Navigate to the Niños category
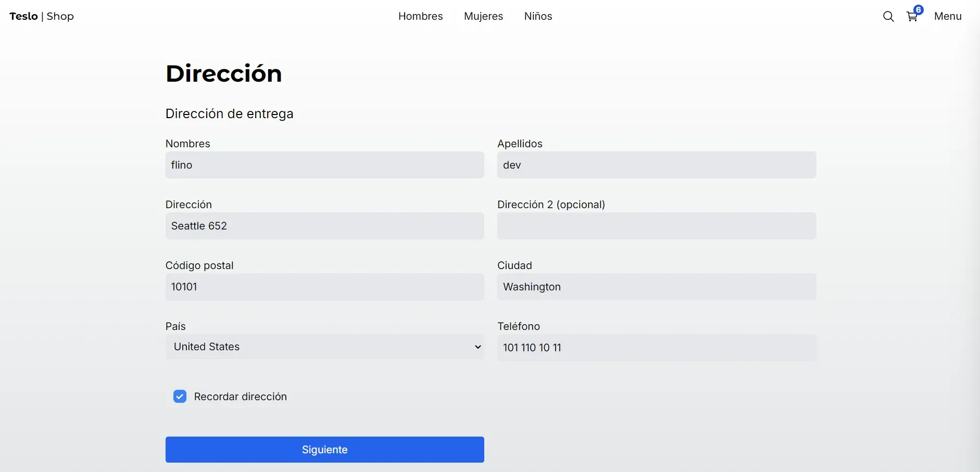 (x=538, y=16)
